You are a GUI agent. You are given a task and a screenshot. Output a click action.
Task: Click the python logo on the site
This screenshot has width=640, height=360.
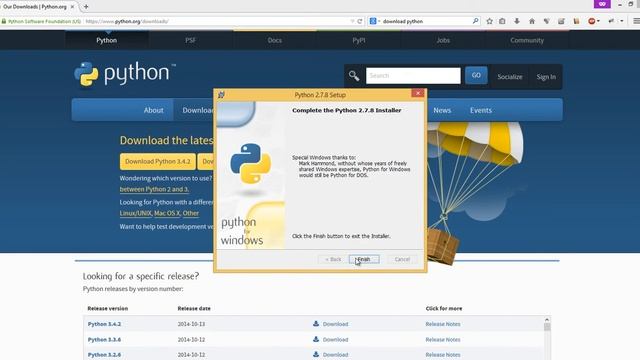[125, 74]
